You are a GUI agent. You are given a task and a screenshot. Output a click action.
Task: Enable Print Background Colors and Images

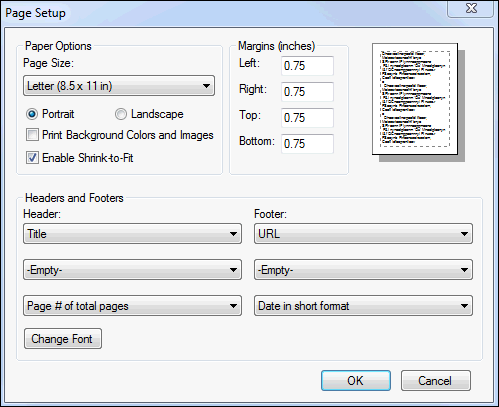tap(32, 135)
